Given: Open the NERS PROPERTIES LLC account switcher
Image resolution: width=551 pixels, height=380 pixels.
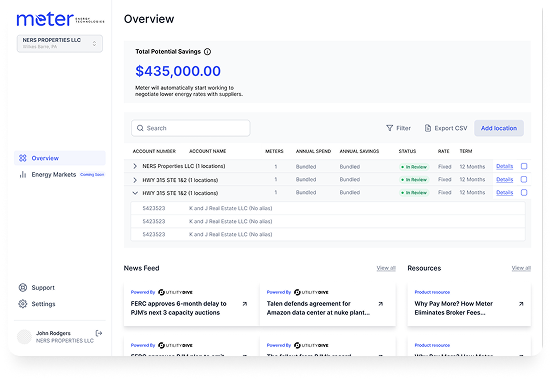Looking at the screenshot, I should tap(60, 43).
